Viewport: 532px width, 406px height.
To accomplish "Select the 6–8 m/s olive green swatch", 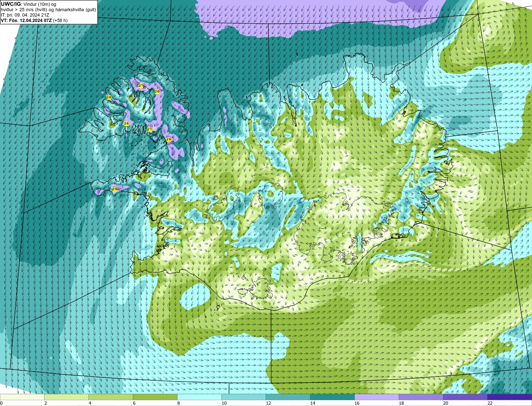I will click(155, 397).
